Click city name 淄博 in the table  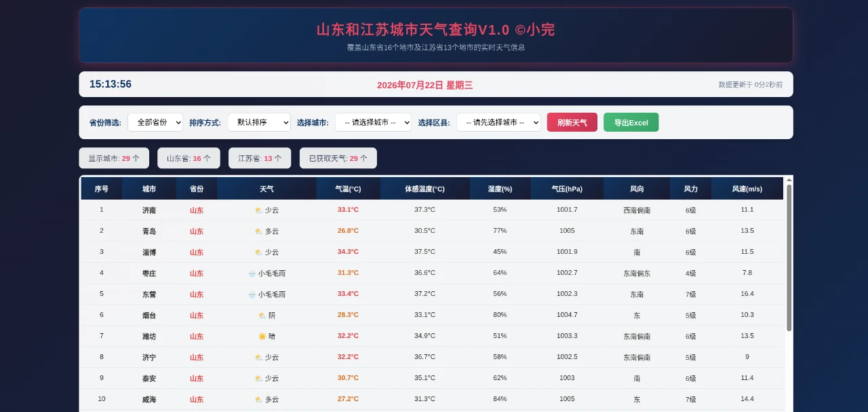pyautogui.click(x=149, y=252)
